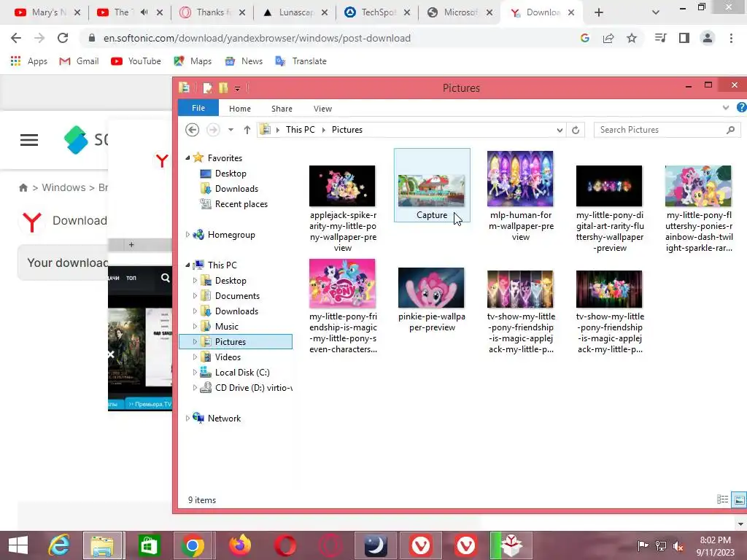
Task: Select pinkie-pie-wallpaper-preview thumbnail
Action: tap(431, 288)
